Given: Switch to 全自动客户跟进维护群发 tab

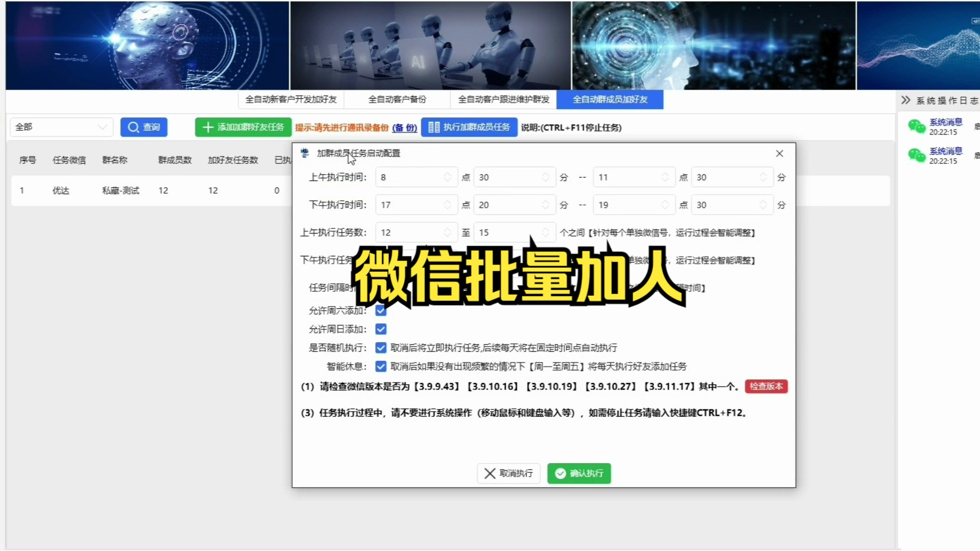Looking at the screenshot, I should click(x=503, y=99).
